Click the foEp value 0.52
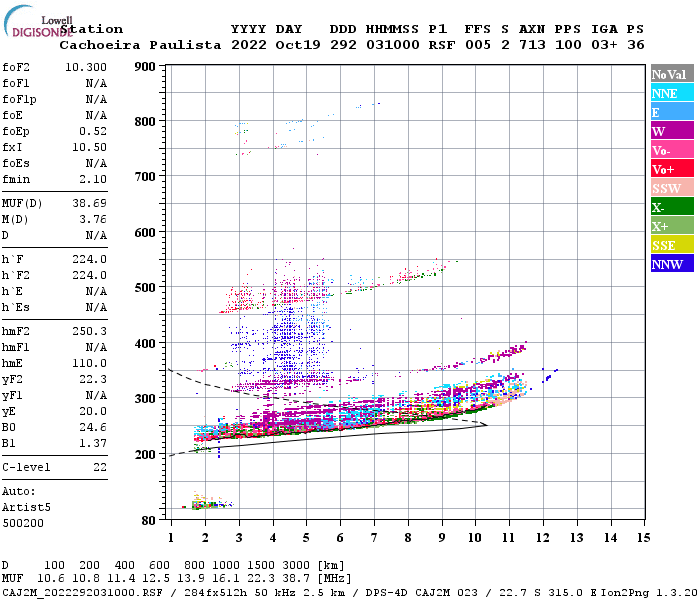 93,131
